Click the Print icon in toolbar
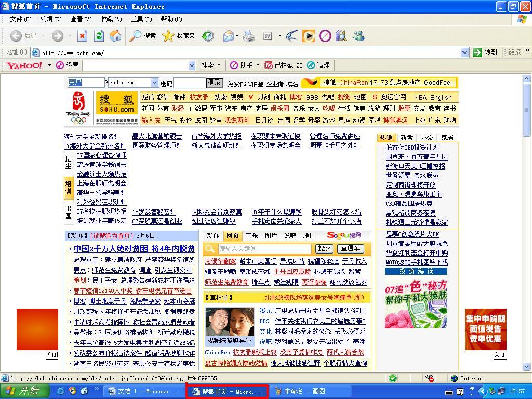 click(249, 36)
